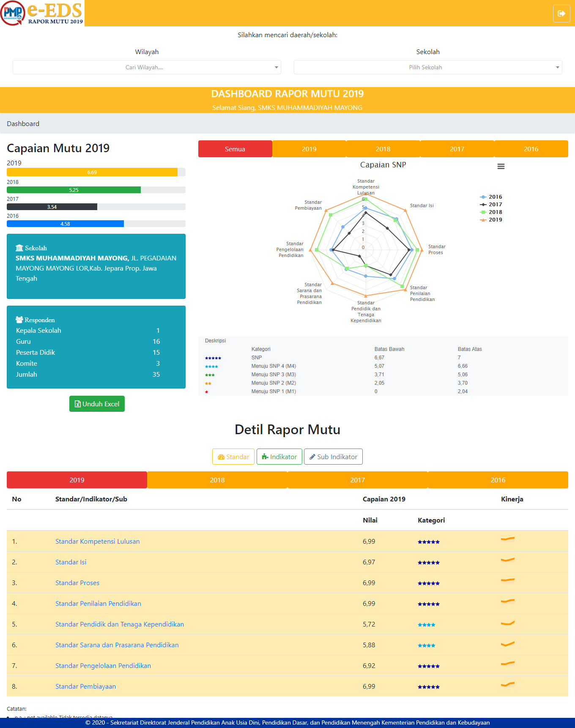Click the performance trend icon for Standar Penilaian Pendidikan
The height and width of the screenshot is (728, 575).
coord(508,601)
